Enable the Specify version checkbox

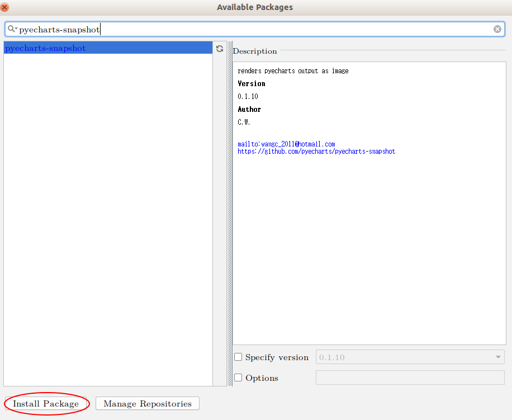(x=238, y=357)
